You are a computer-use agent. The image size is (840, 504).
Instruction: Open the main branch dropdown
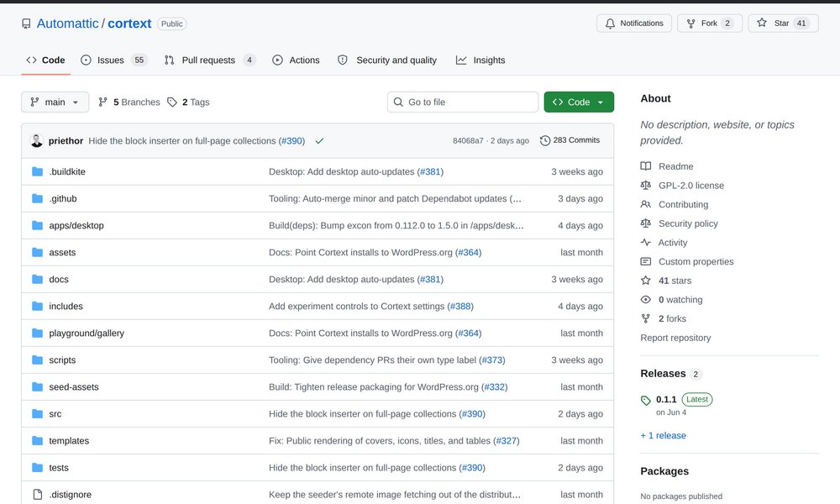(55, 102)
